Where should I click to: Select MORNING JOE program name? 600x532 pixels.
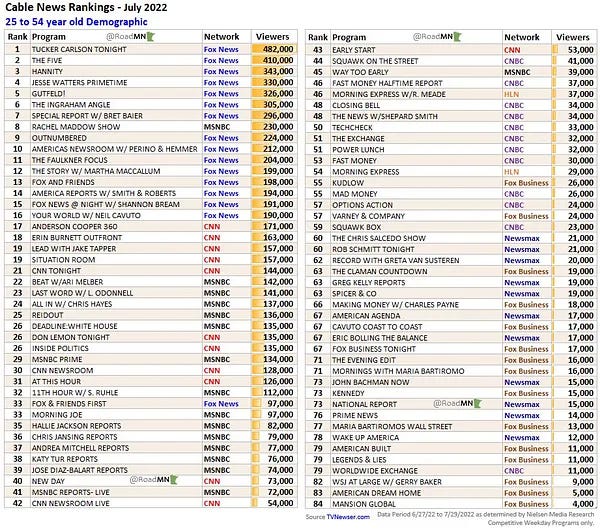[x=57, y=415]
